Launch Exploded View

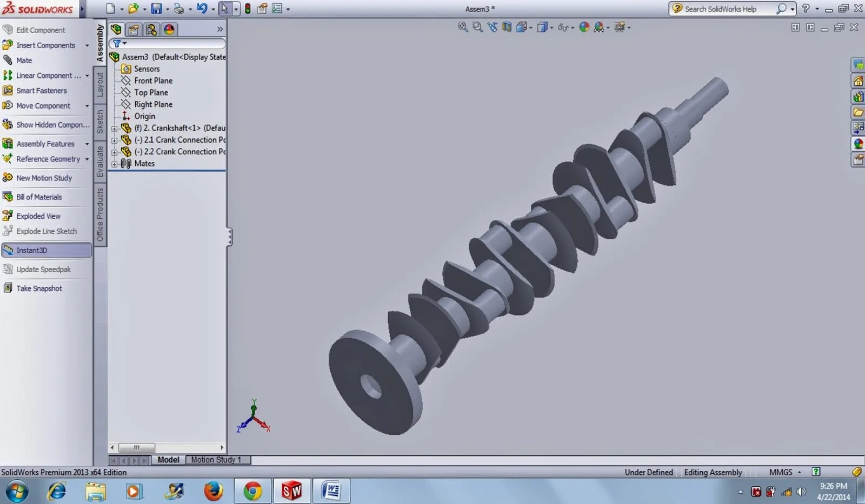coord(37,216)
